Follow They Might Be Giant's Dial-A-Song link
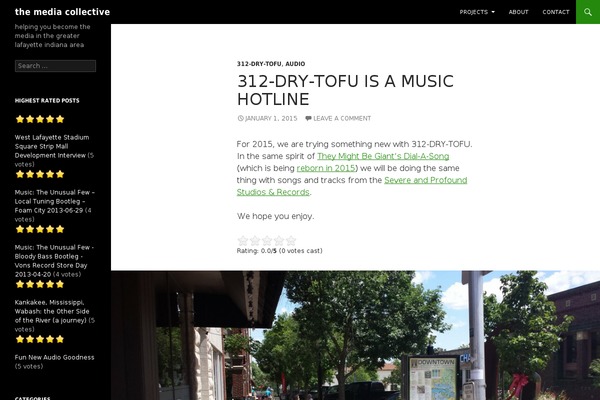 pyautogui.click(x=383, y=156)
